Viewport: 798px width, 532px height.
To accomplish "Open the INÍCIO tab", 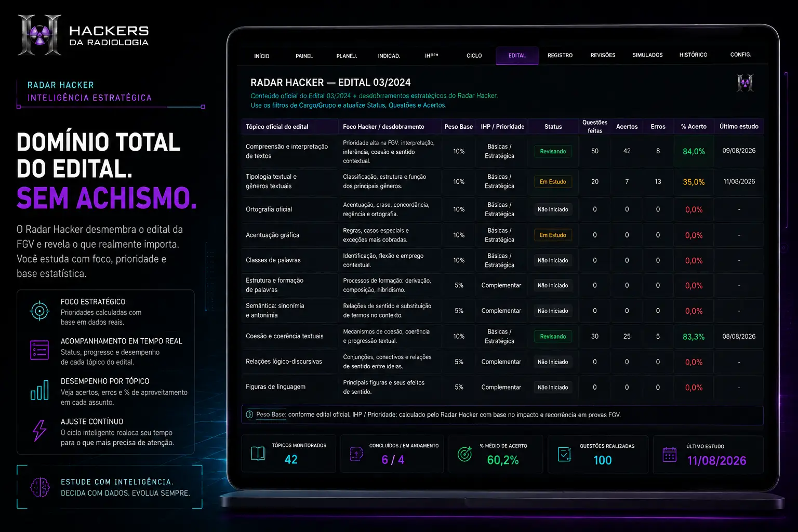I will 262,56.
